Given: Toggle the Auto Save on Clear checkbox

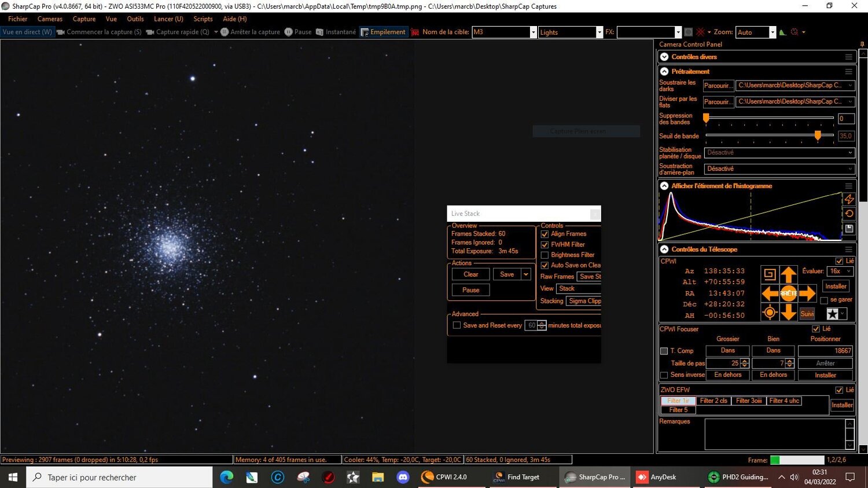Looking at the screenshot, I should point(545,265).
